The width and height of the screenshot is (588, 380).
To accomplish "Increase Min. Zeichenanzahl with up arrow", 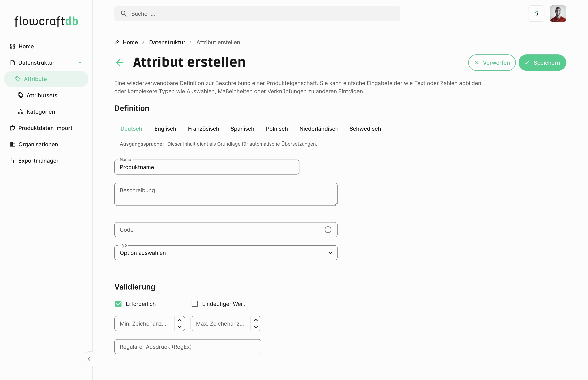I will click(180, 320).
